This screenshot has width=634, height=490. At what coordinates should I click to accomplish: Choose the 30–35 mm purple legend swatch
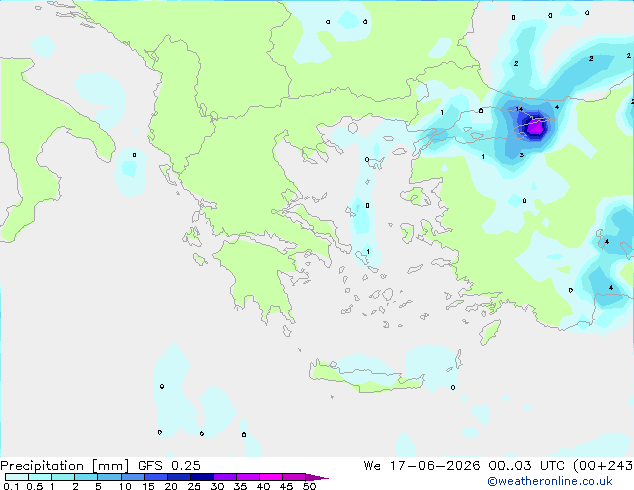[225, 477]
